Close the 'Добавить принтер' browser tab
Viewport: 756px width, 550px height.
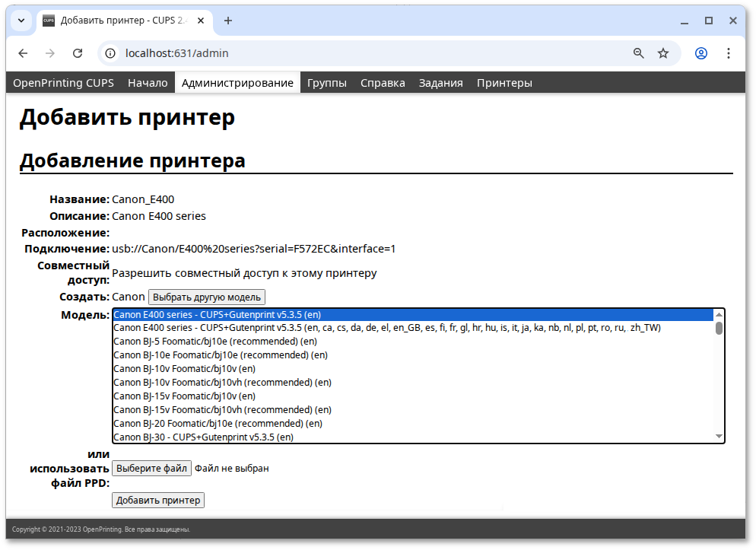[200, 21]
